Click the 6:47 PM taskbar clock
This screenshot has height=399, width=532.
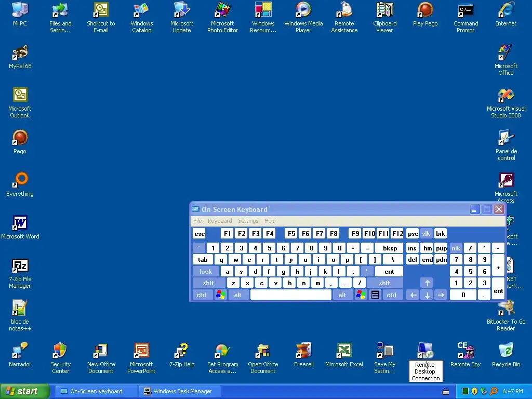coord(513,391)
